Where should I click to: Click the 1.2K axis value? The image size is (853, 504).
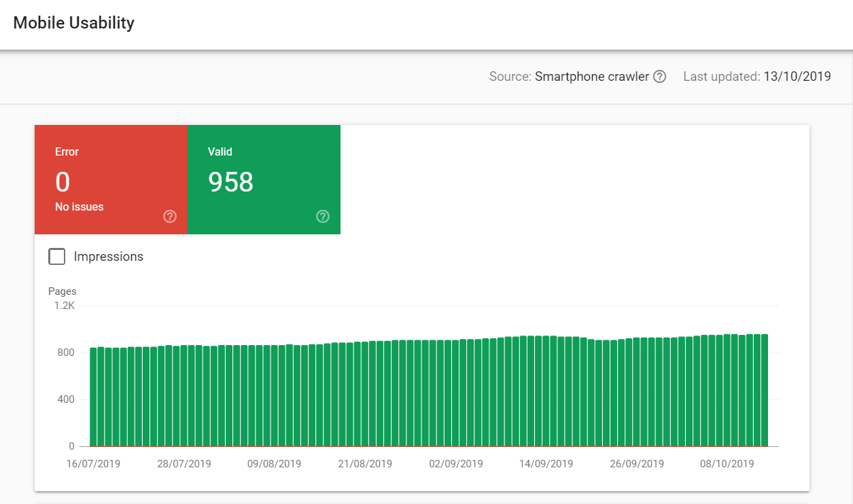[65, 306]
